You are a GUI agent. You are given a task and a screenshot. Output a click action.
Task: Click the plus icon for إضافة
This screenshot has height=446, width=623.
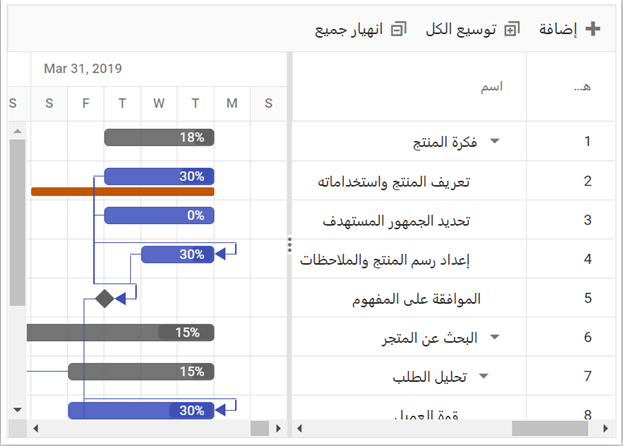tap(592, 29)
